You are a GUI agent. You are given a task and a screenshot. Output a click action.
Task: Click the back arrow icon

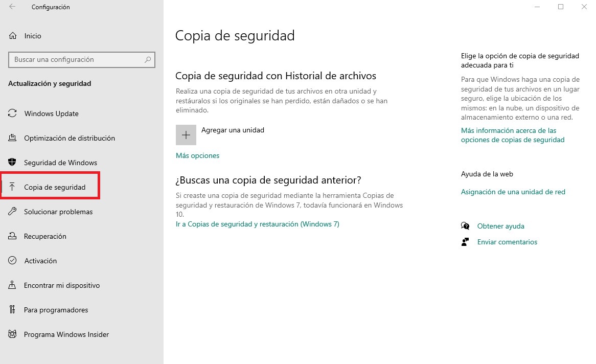[x=12, y=7]
